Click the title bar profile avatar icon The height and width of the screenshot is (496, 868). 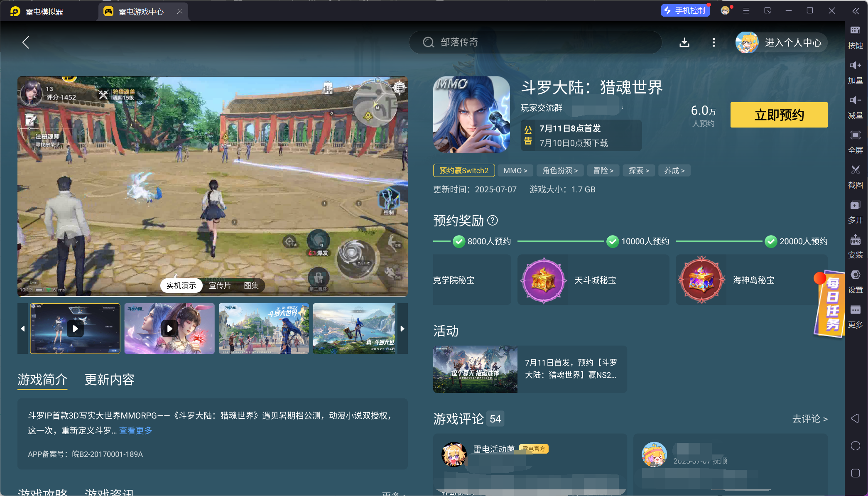click(x=726, y=10)
